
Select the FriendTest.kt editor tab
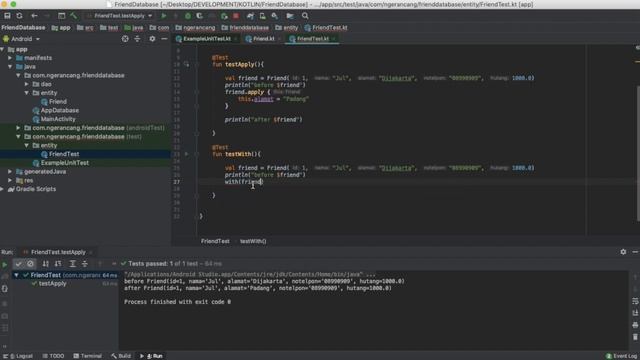(313, 39)
